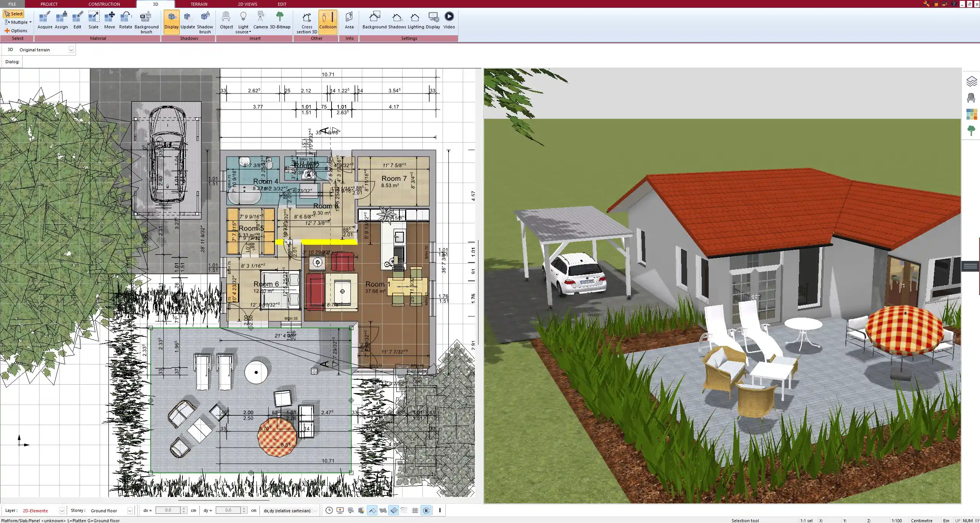Click the Update shadows icon
980x523 pixels.
point(188,21)
